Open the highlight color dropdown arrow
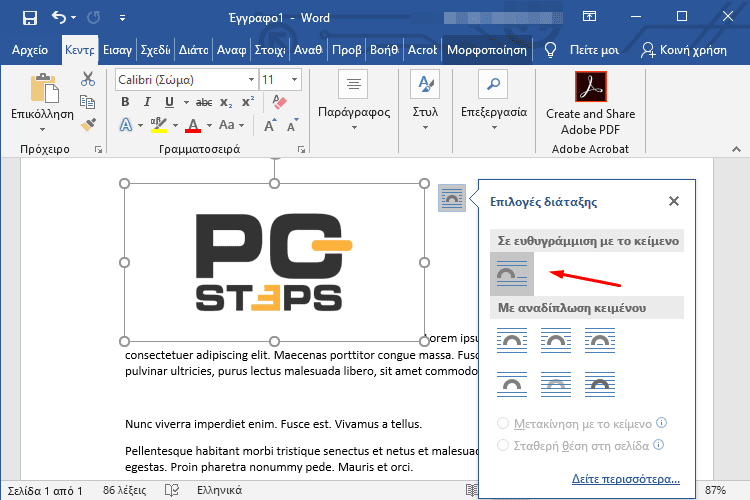 (176, 125)
